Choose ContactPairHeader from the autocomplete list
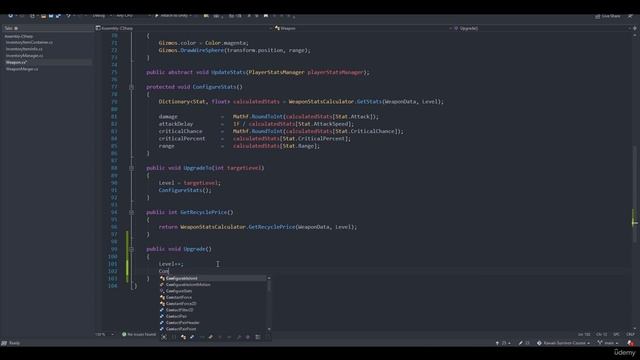The height and width of the screenshot is (360, 640). tap(213, 322)
